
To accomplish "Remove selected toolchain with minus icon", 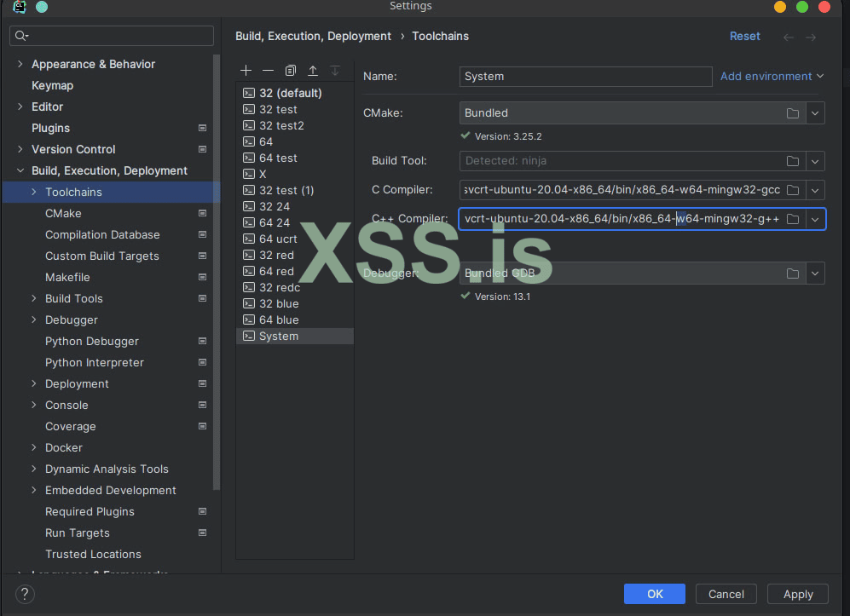I will click(x=268, y=71).
